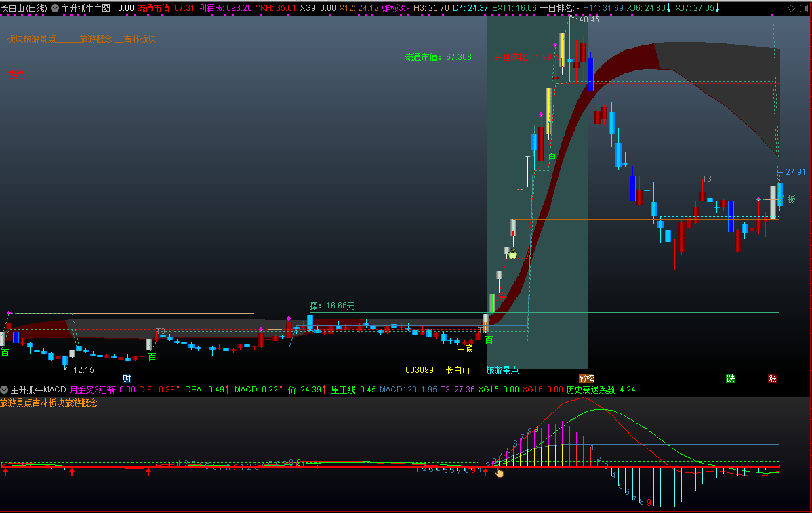The width and height of the screenshot is (812, 513).
Task: Click the 主升抓牛主图 indicator name
Action: click(x=86, y=8)
